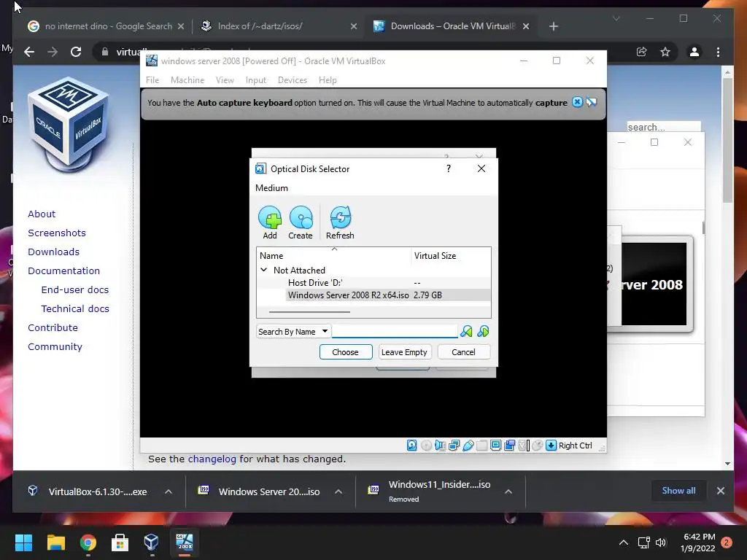This screenshot has width=747, height=560.
Task: Collapse the Not Attached group
Action: (x=263, y=270)
